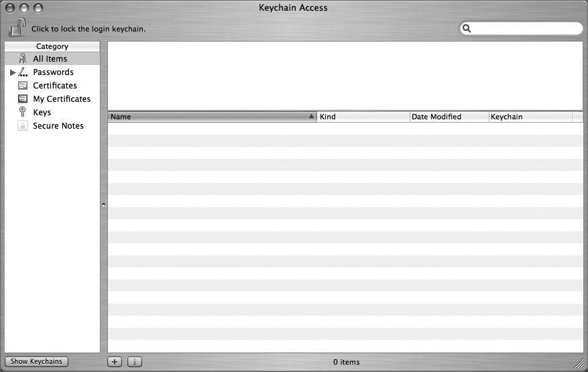
Task: Toggle the Name column sort arrow
Action: (311, 116)
